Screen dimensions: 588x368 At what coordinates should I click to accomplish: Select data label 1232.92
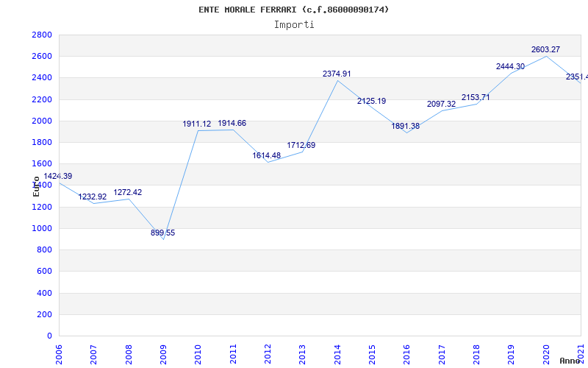(x=93, y=197)
